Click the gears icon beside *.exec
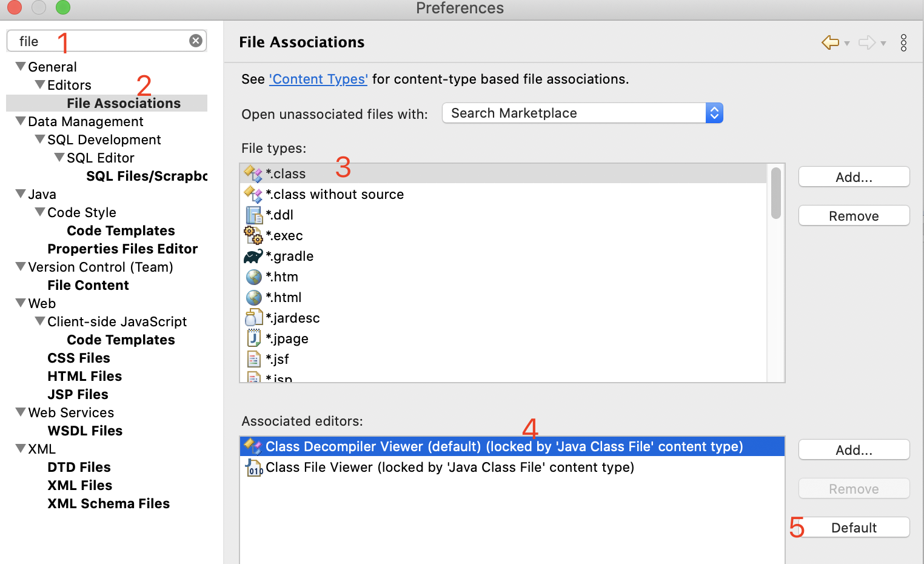Viewport: 924px width, 564px height. pyautogui.click(x=253, y=235)
